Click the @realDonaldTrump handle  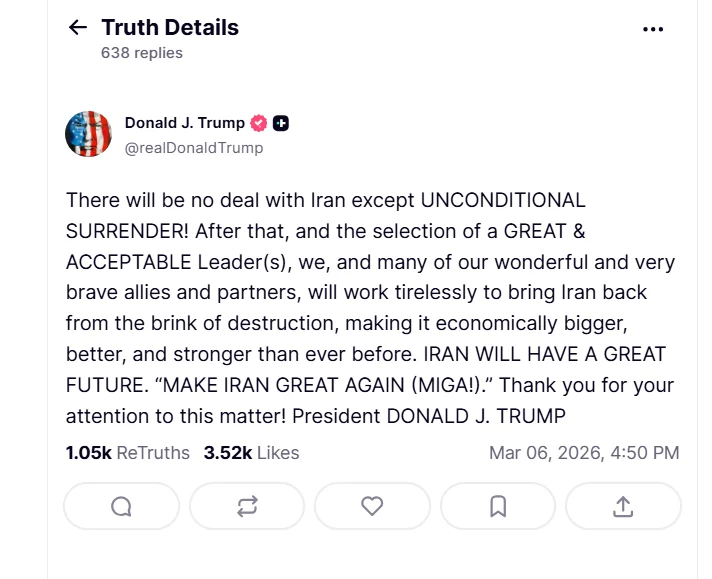194,148
